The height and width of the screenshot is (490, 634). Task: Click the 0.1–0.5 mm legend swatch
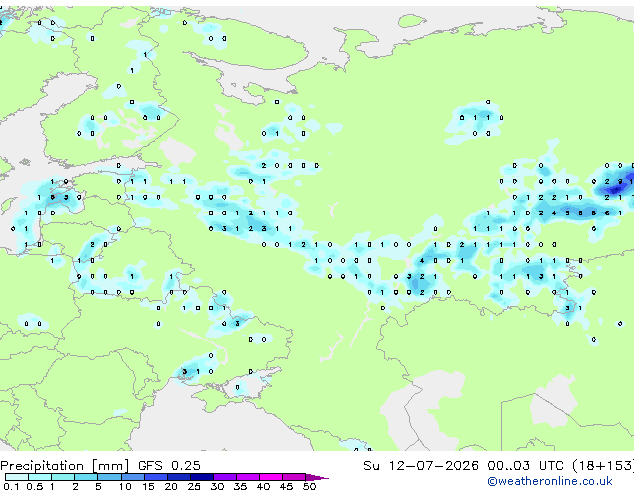click(x=17, y=477)
